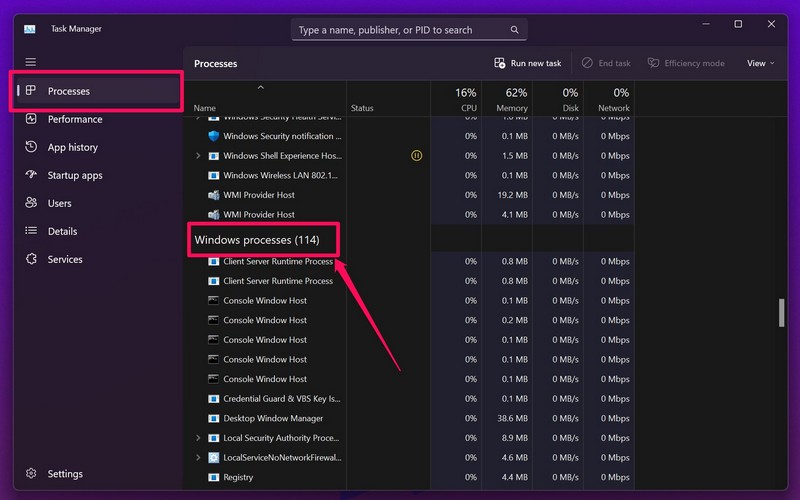800x500 pixels.
Task: Go to App history page
Action: click(73, 147)
